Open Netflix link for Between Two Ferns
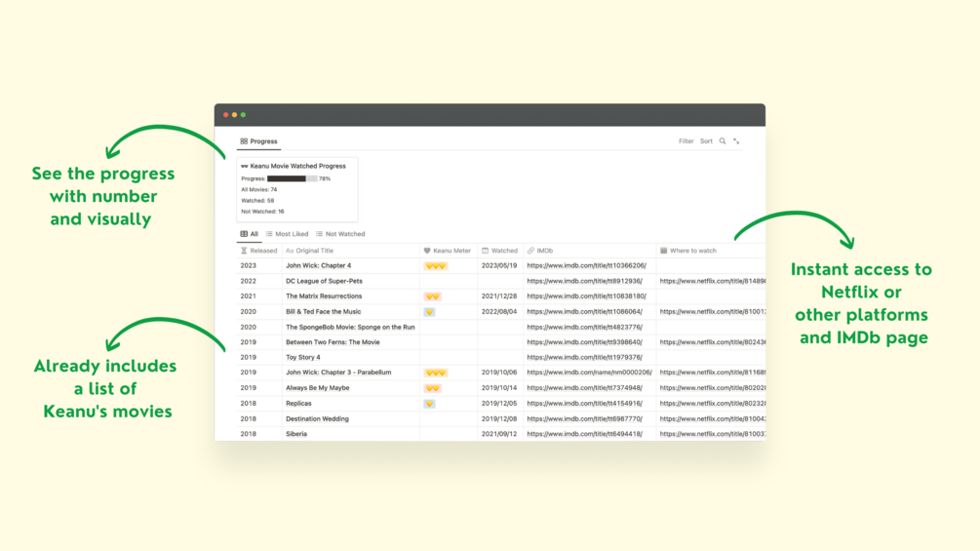 click(713, 342)
